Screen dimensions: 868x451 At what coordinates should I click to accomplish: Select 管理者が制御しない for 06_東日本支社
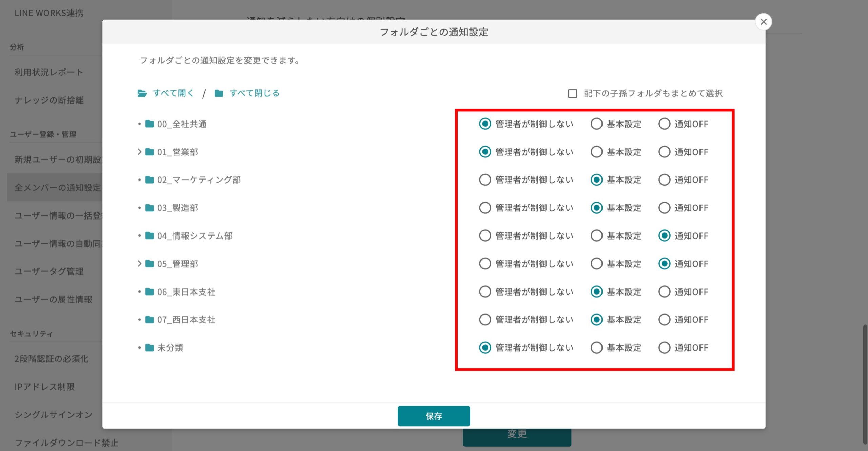point(485,292)
